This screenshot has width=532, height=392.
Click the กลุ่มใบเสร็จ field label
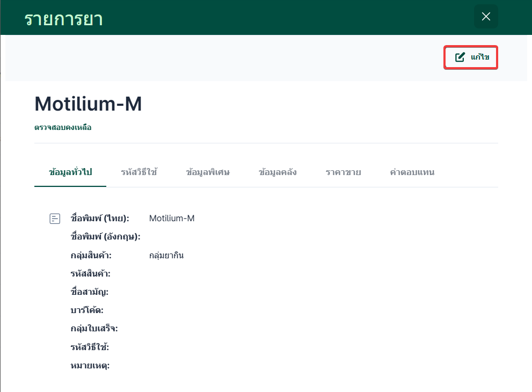94,329
